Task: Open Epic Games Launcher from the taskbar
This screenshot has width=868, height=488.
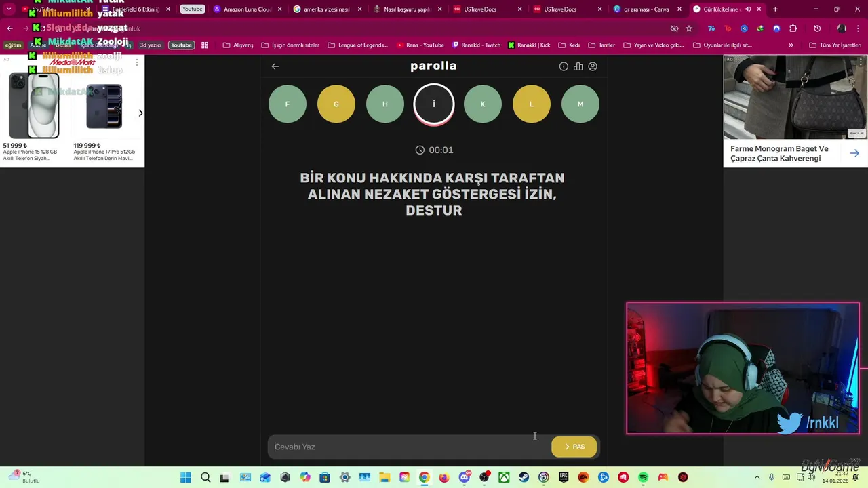Action: point(564,477)
